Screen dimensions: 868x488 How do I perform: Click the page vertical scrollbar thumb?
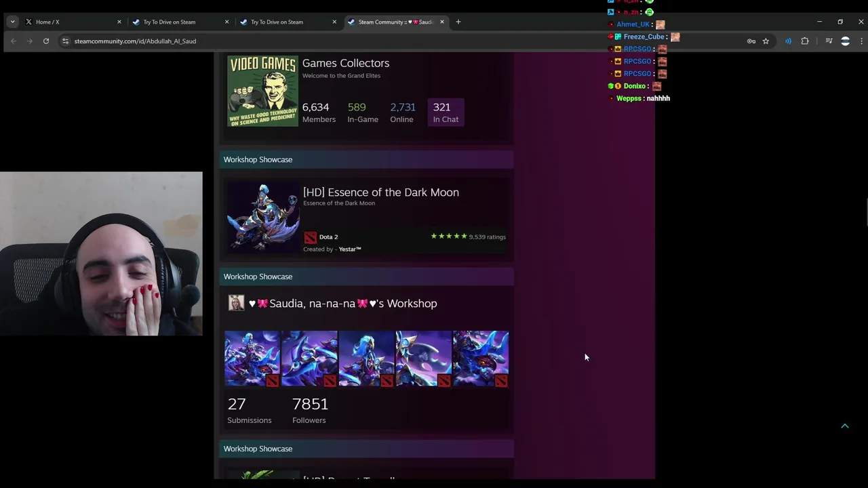pyautogui.click(x=866, y=212)
